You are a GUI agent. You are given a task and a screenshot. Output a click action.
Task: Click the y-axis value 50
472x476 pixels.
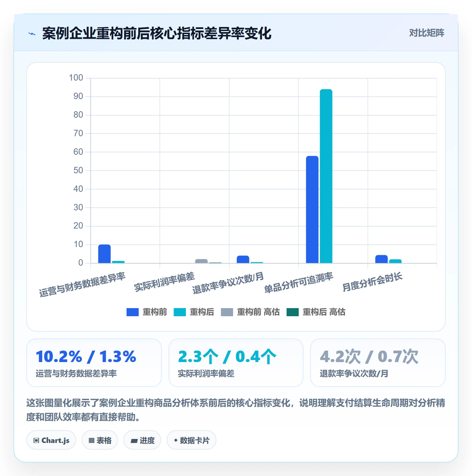pyautogui.click(x=78, y=170)
